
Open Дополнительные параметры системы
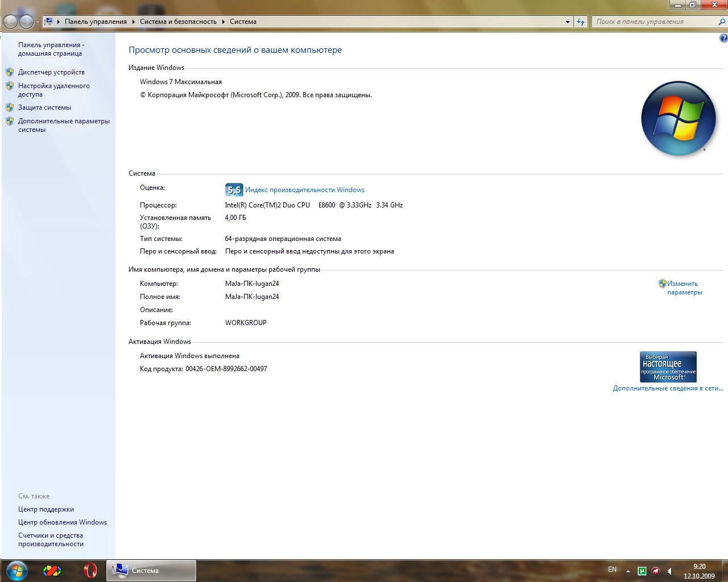point(64,125)
